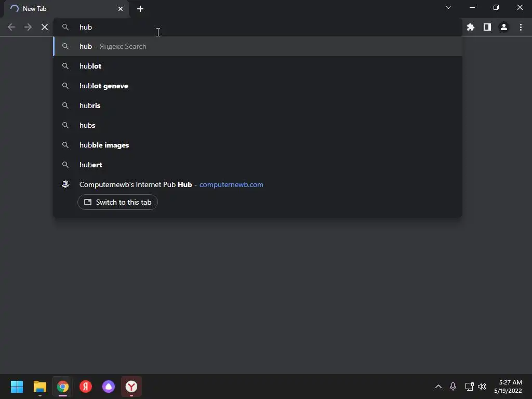Go forward to the next page

28,27
